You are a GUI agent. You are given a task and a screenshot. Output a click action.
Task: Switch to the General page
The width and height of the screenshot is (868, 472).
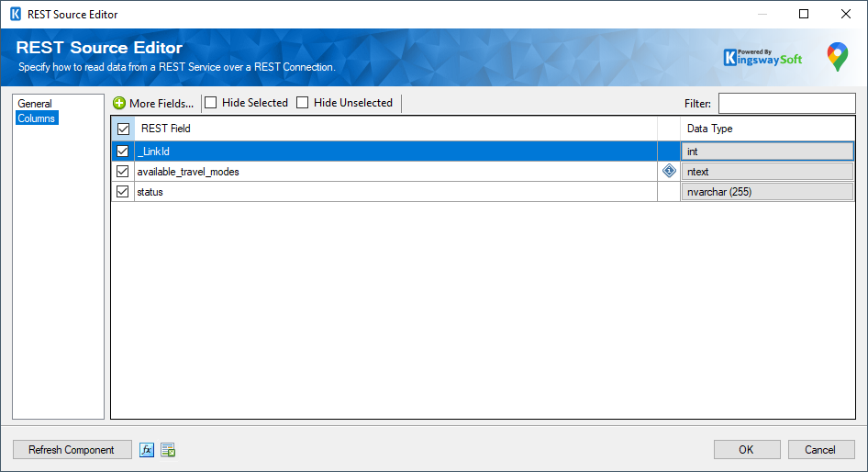[35, 104]
